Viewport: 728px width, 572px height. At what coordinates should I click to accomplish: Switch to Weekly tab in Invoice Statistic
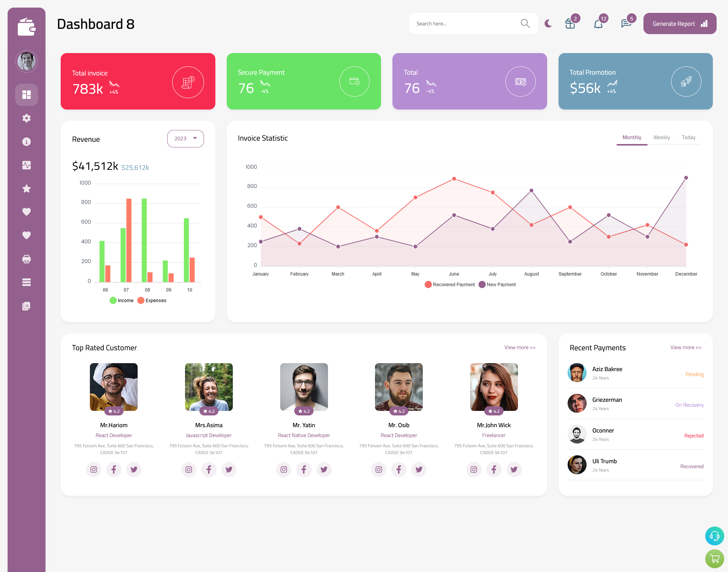[662, 137]
